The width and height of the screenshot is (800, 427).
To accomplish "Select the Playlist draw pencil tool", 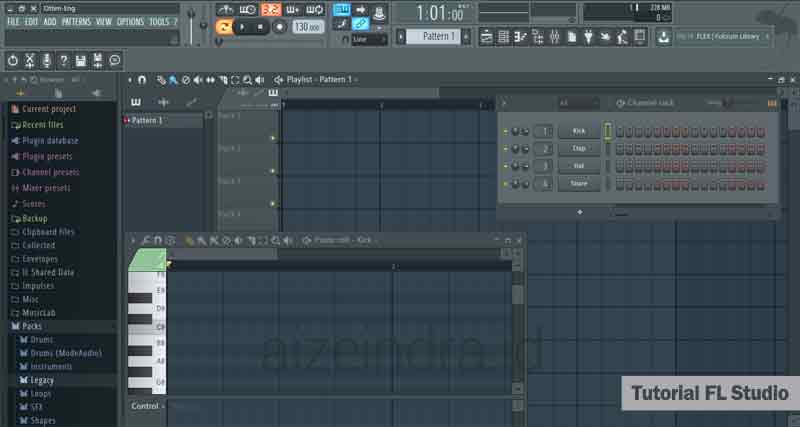I will tap(161, 80).
